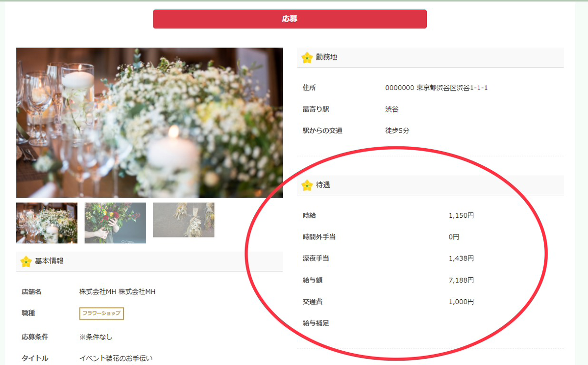
Task: Click the title イベント装花のお手伝い
Action: (x=120, y=359)
